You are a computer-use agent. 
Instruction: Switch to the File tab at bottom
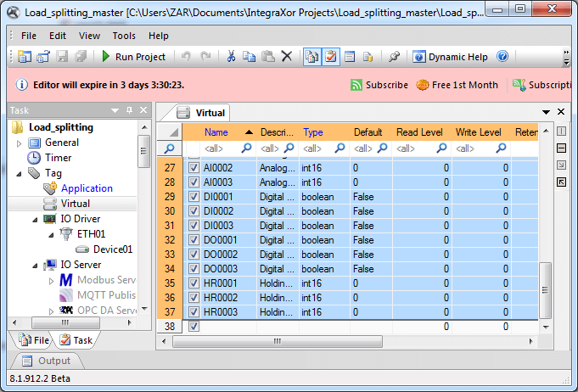click(34, 340)
